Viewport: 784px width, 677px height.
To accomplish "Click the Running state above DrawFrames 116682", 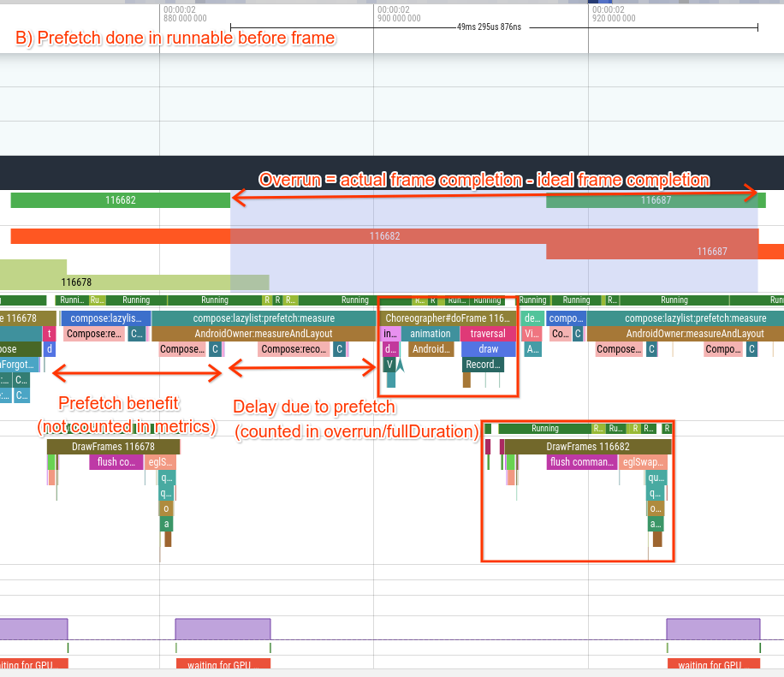I will (x=544, y=428).
